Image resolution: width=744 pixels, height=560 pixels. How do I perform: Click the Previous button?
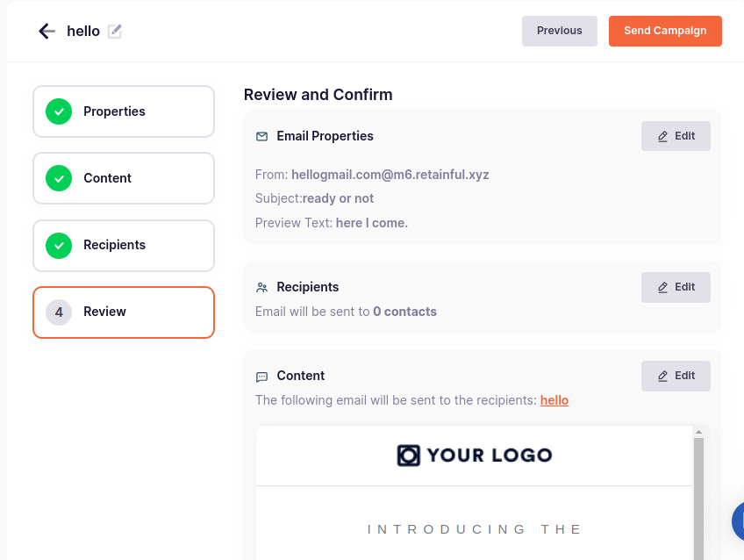559,31
